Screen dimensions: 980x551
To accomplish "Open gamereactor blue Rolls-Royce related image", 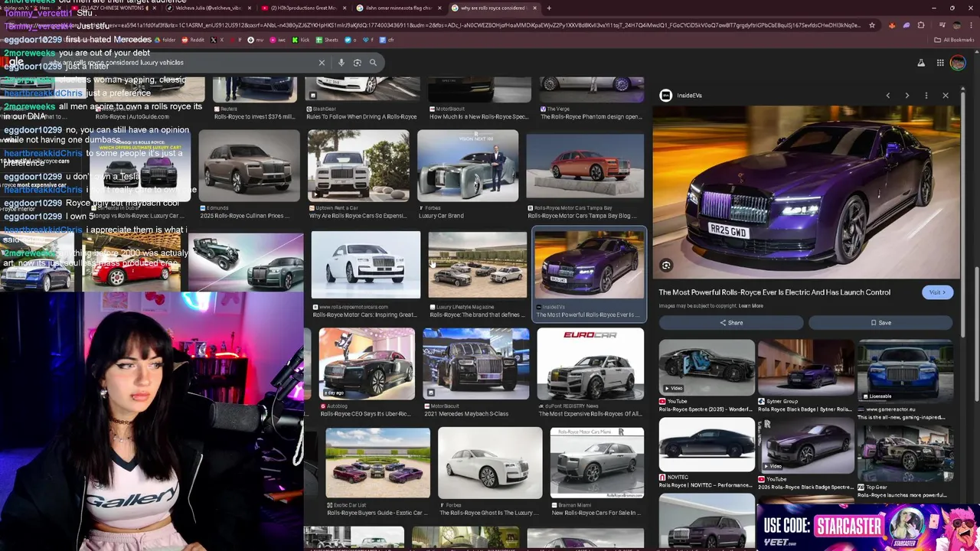I will point(905,380).
